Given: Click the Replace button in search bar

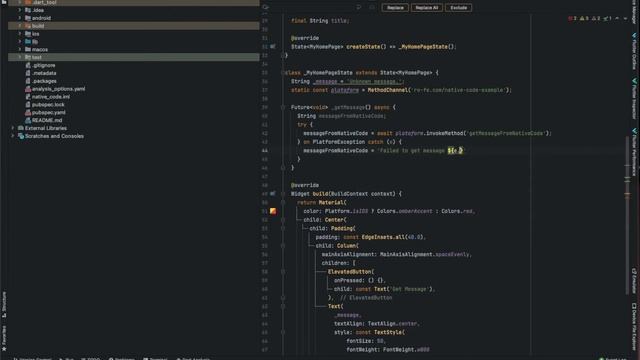Looking at the screenshot, I should point(395,8).
